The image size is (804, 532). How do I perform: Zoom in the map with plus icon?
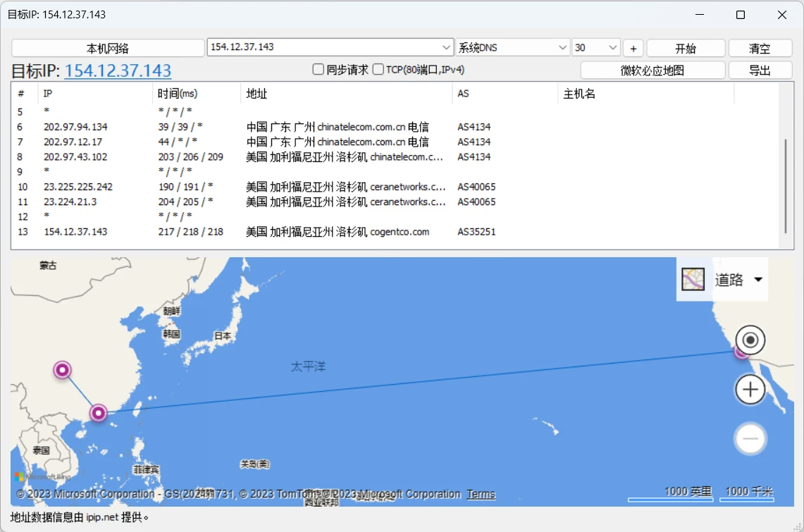tap(750, 390)
